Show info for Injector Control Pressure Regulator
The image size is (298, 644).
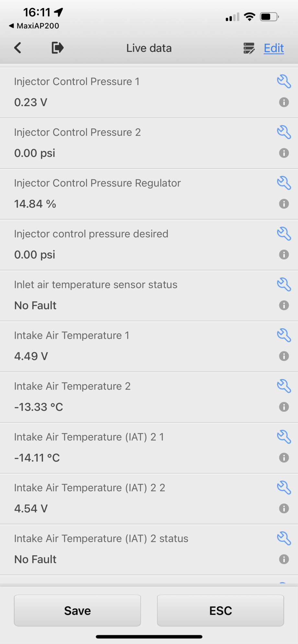click(284, 204)
